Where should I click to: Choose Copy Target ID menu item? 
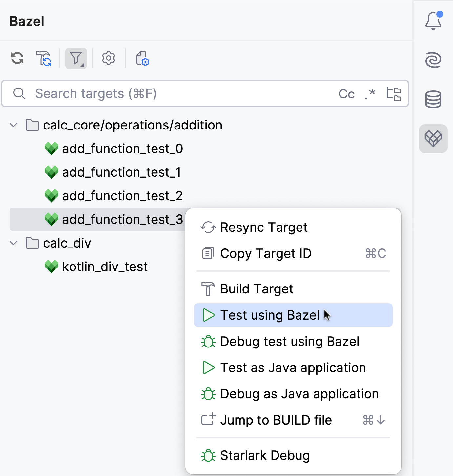(293, 253)
